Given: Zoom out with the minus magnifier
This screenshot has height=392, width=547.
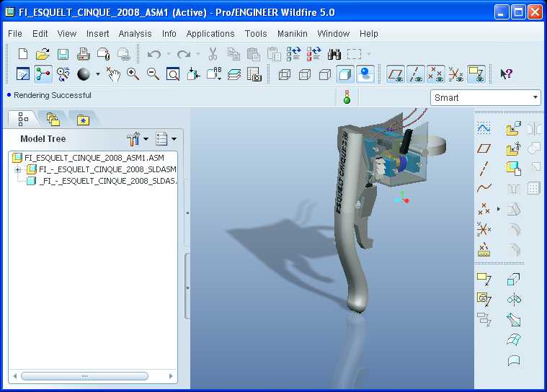Looking at the screenshot, I should (x=153, y=74).
